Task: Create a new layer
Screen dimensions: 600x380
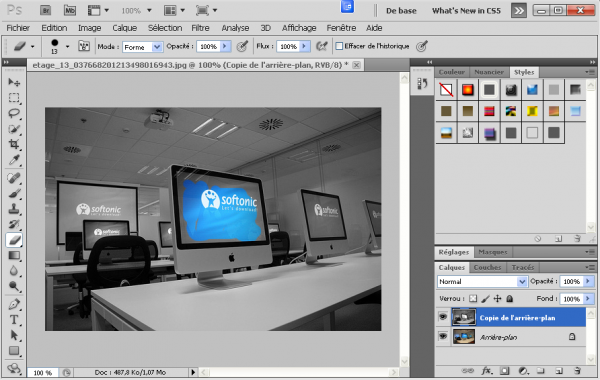Action: [559, 370]
